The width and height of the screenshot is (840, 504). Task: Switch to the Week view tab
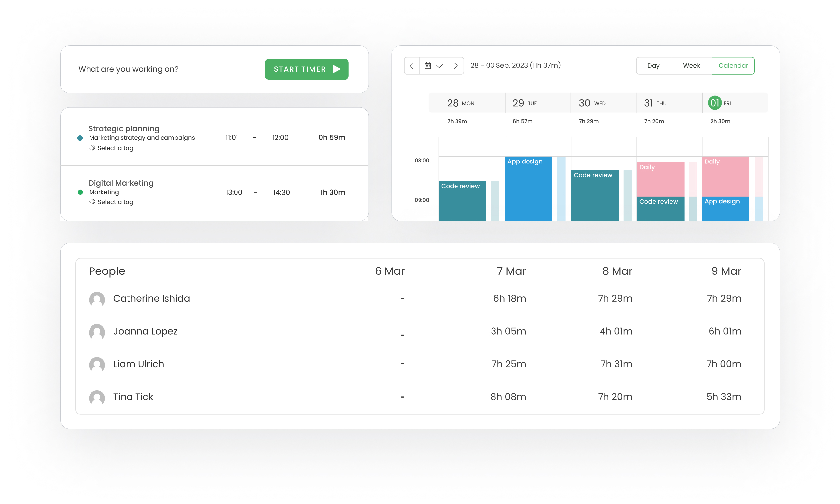691,65
